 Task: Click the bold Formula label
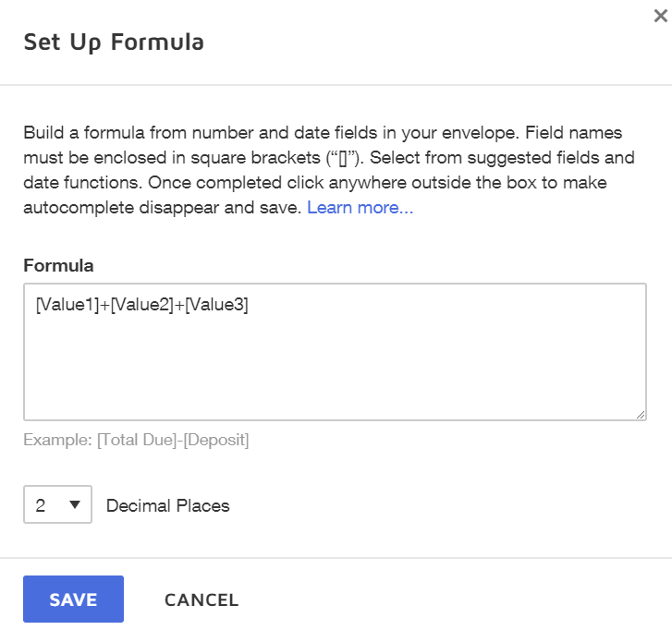58,265
